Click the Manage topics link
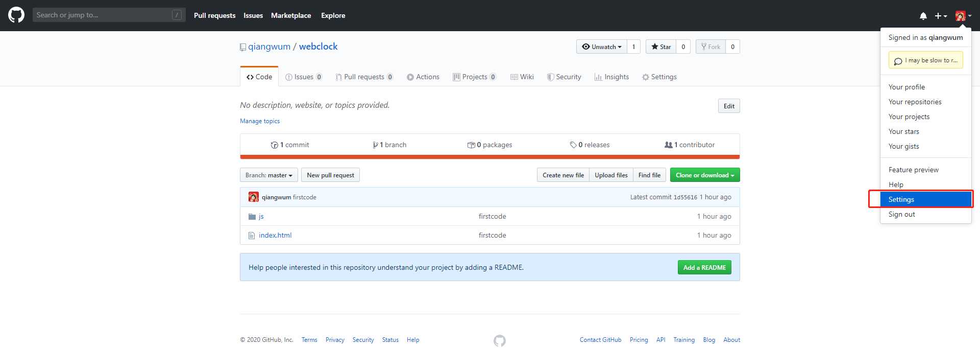980x348 pixels. [260, 121]
